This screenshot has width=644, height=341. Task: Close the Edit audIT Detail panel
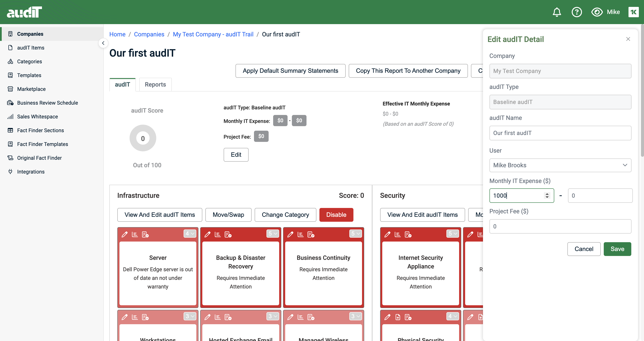pyautogui.click(x=628, y=39)
